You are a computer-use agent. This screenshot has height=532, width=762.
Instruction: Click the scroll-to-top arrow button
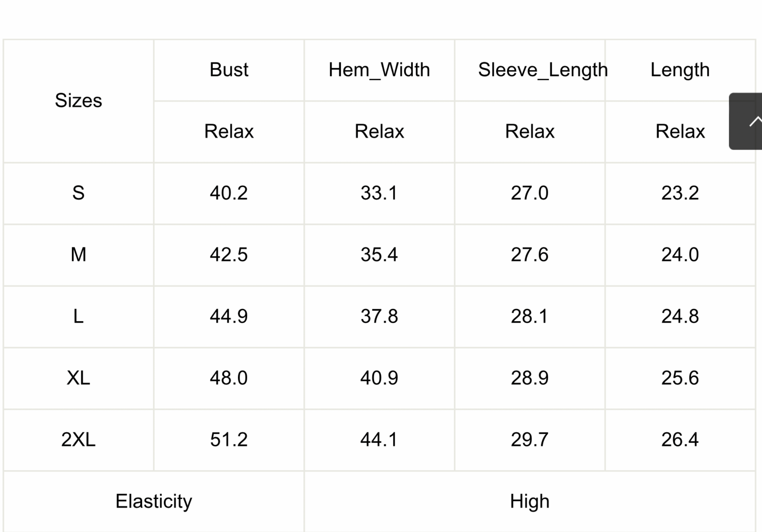[745, 122]
